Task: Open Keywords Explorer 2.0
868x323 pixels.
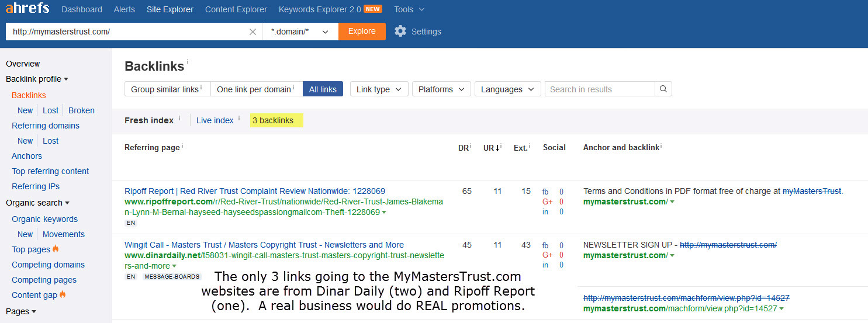Action: click(x=320, y=9)
